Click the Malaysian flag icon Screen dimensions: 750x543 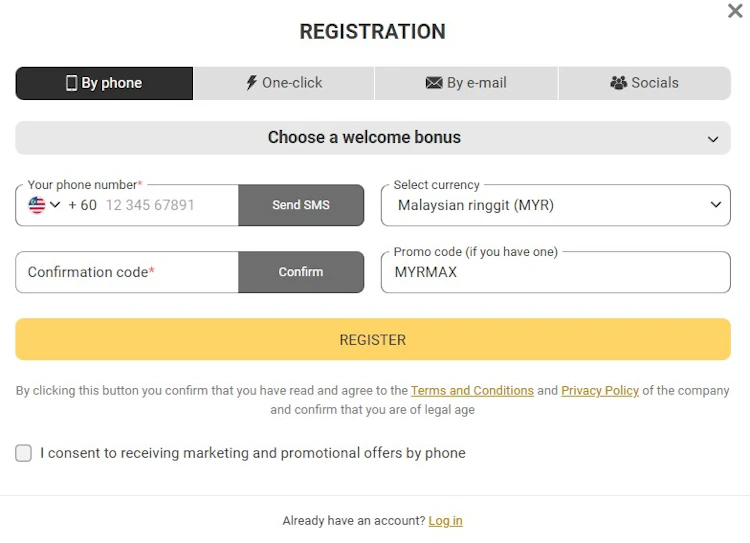point(37,205)
